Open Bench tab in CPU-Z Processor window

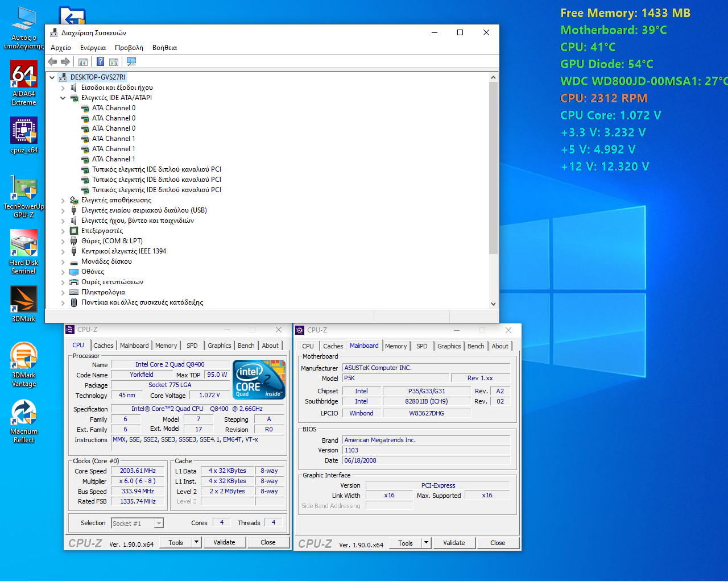[246, 346]
